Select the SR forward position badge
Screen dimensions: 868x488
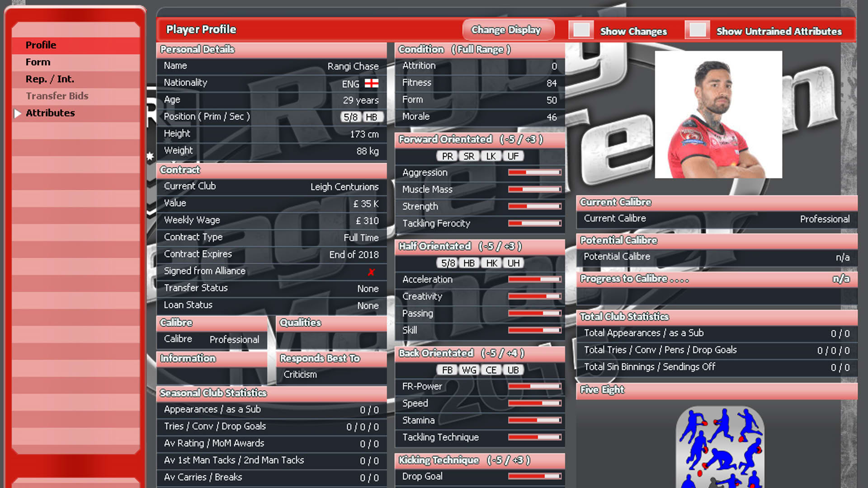tap(469, 156)
